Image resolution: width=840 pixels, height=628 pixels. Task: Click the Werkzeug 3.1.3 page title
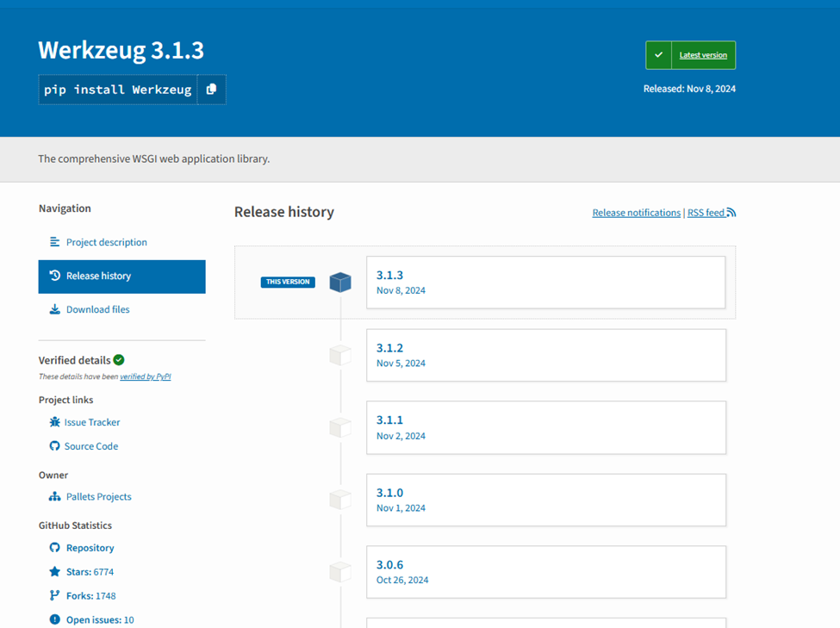(121, 50)
